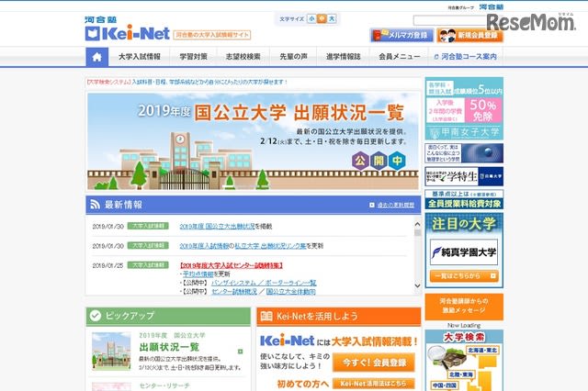This screenshot has height=391, width=588.
Task: Select 中国・四国 region in 大学検索
Action: [x=445, y=385]
